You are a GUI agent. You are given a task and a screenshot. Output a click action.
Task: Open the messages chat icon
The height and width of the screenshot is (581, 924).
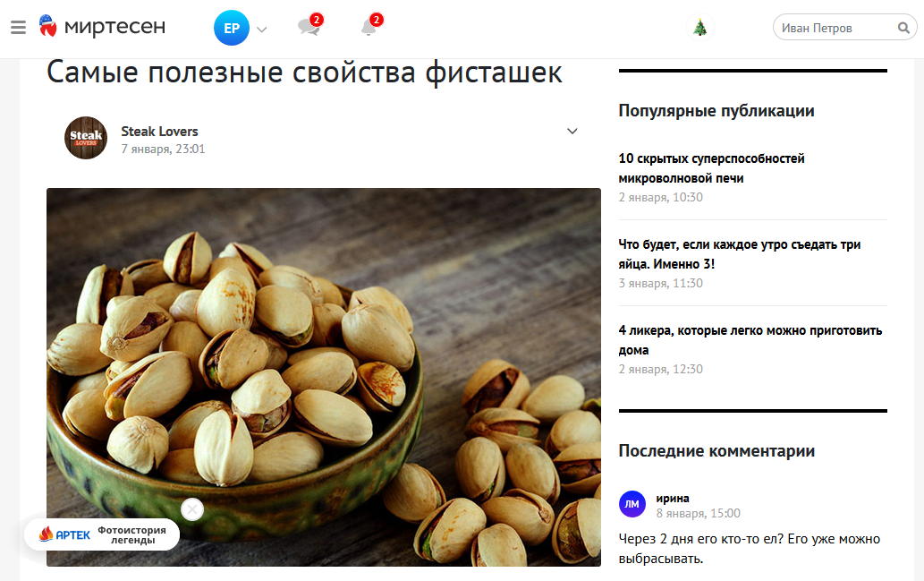(309, 25)
